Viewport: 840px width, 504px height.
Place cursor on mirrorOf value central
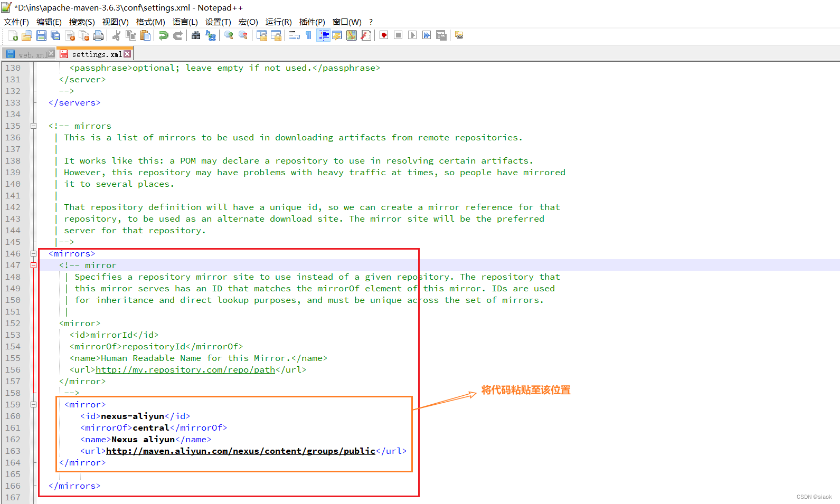click(x=151, y=428)
